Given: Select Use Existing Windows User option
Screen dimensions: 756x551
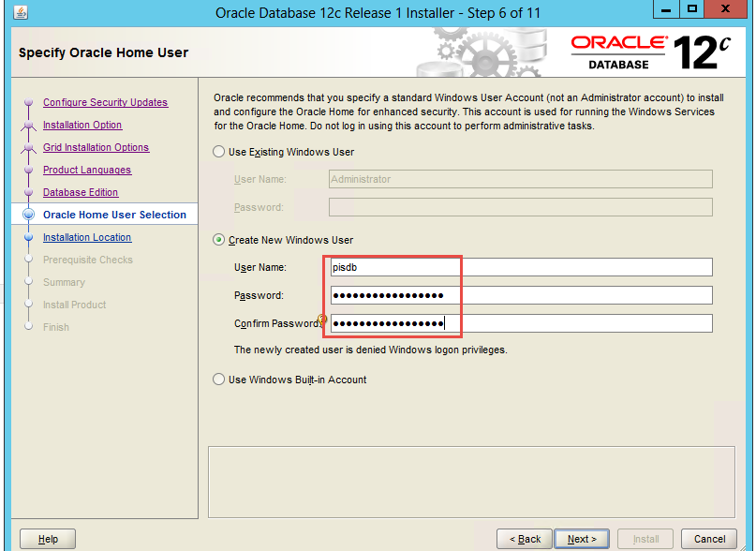Looking at the screenshot, I should [x=219, y=152].
